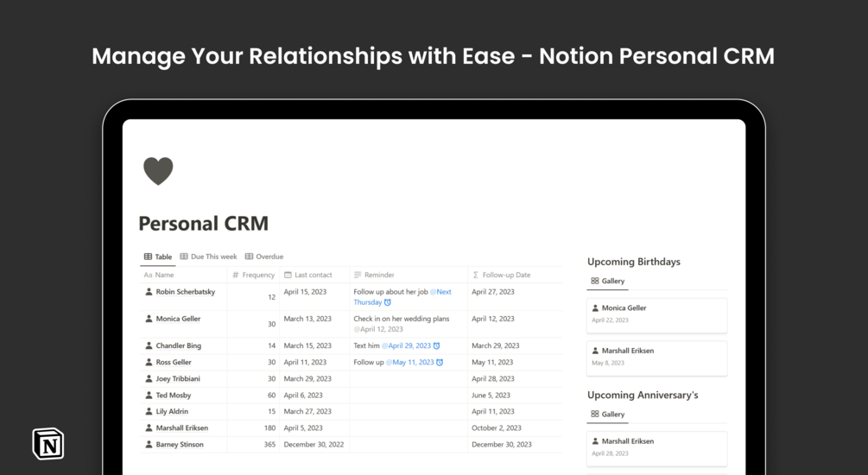Open Gallery view under Upcoming Birthdays
Screen dimensions: 868x475
(608, 282)
